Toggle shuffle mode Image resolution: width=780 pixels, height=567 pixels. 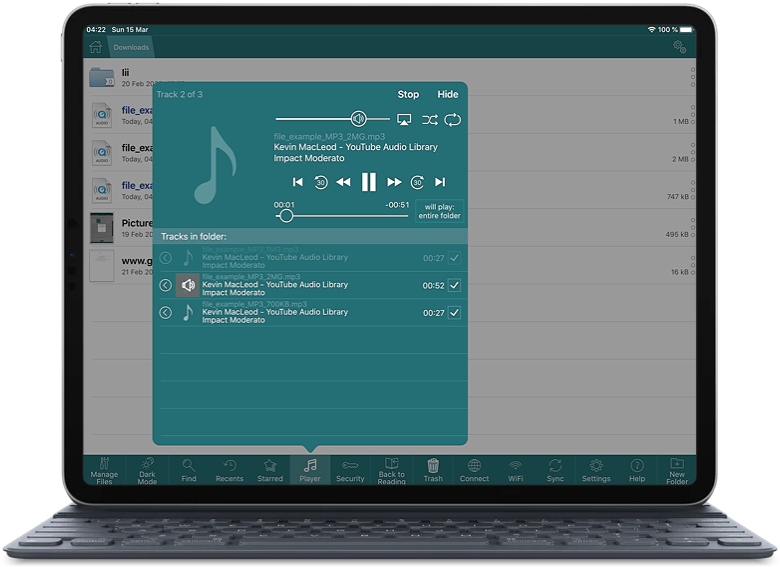430,120
